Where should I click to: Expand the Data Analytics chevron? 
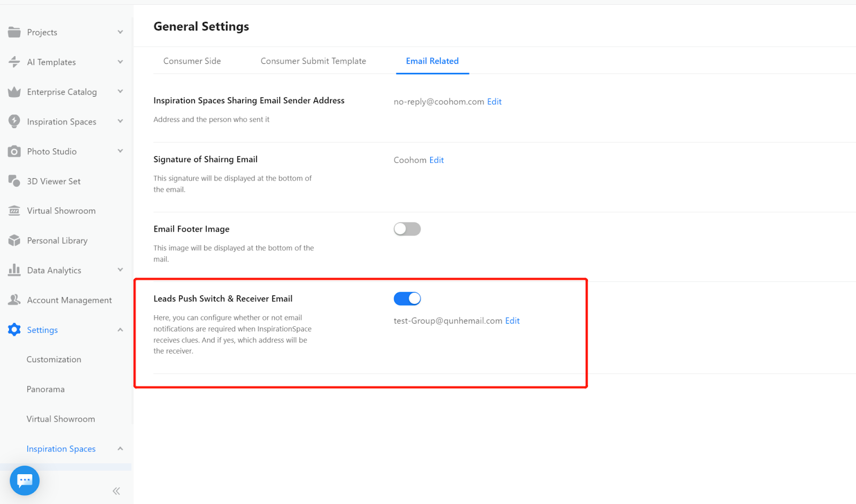(120, 270)
